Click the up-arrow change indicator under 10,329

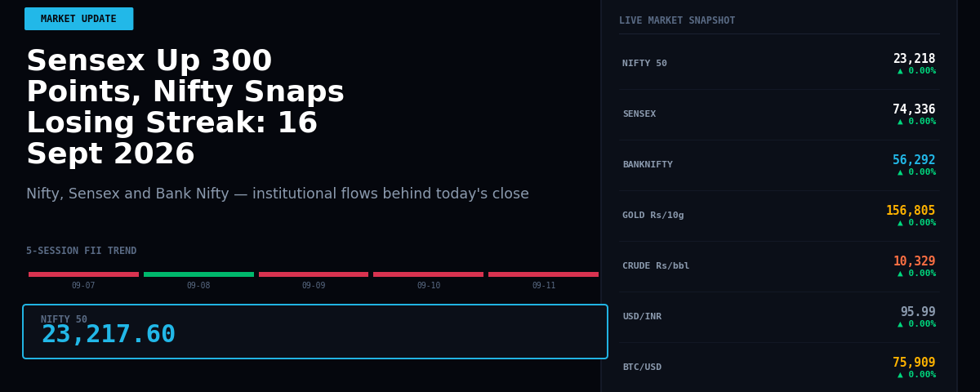[916, 274]
